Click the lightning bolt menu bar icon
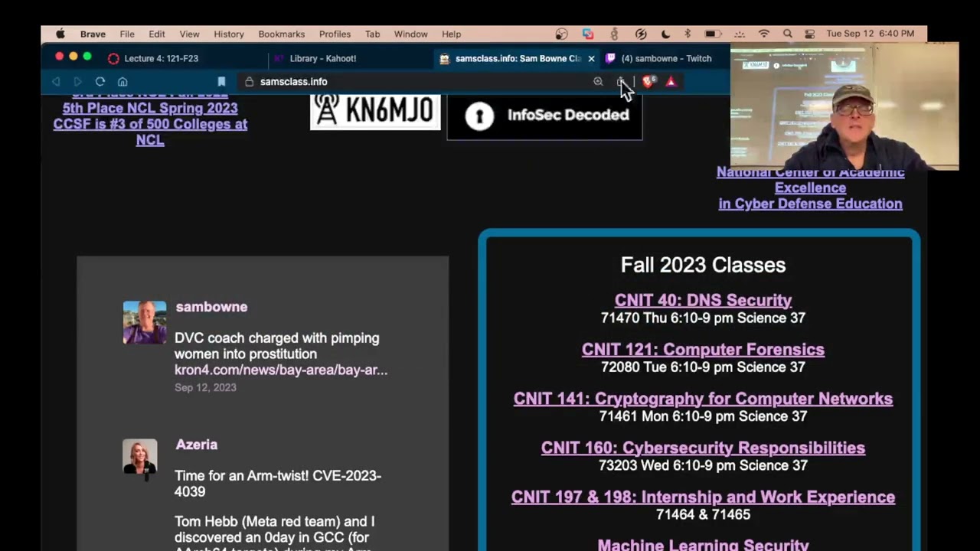Viewport: 980px width, 551px height. tap(641, 34)
